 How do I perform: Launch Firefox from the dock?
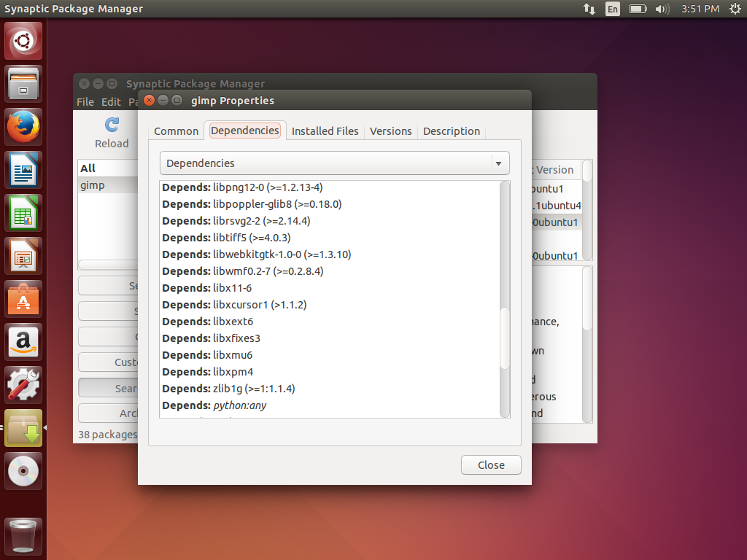click(x=23, y=127)
